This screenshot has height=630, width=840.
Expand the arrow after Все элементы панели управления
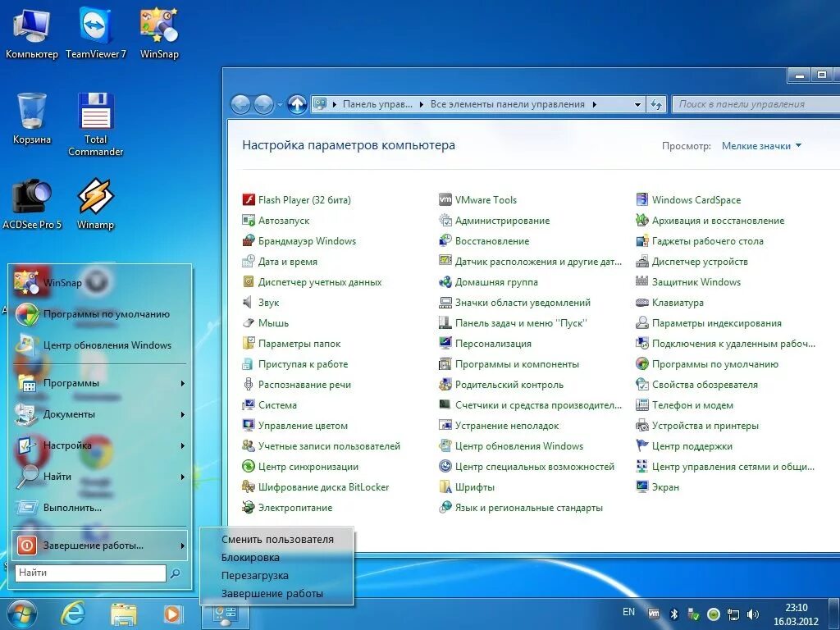595,104
